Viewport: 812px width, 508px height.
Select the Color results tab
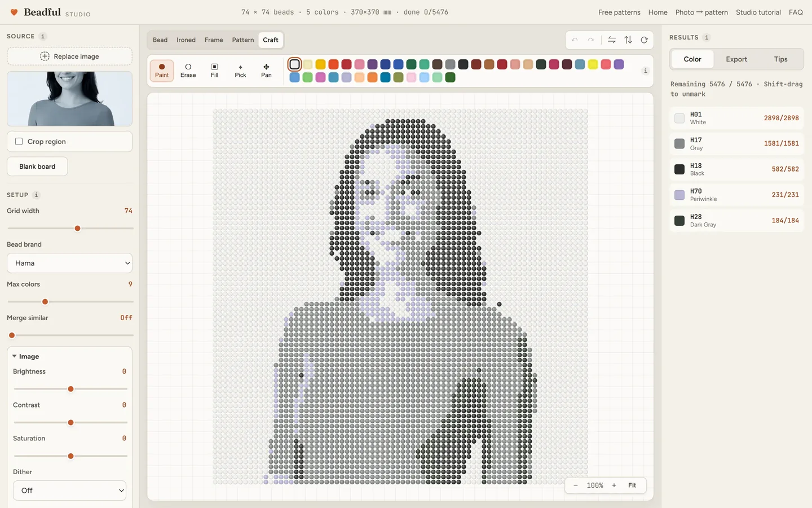[x=692, y=59]
